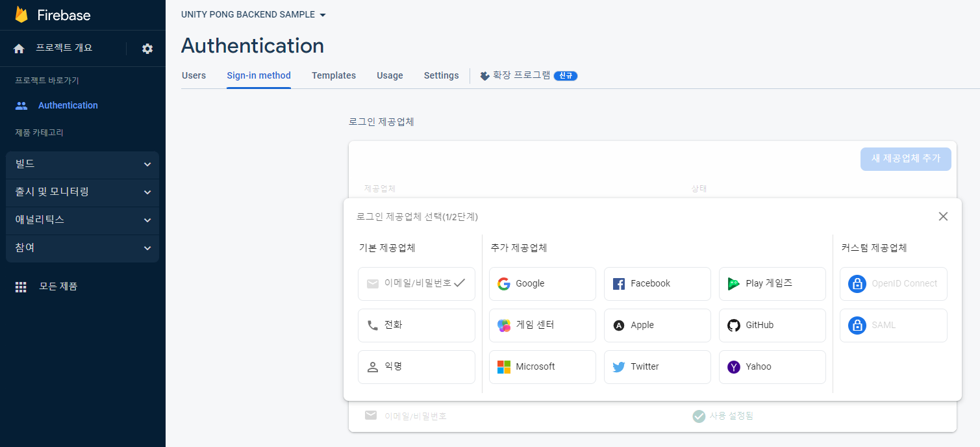This screenshot has height=447, width=980.
Task: Click the Microsoft four-square logo
Action: coord(504,367)
